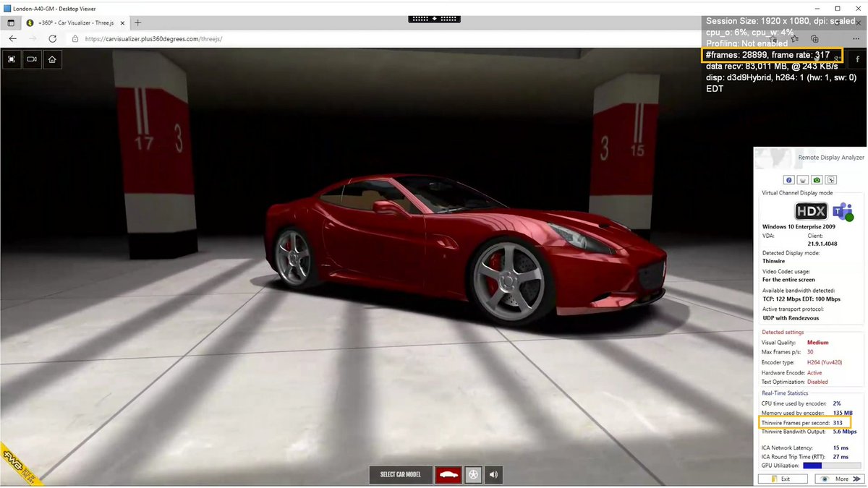Click the camera view icon
The height and width of the screenshot is (488, 868).
[32, 60]
